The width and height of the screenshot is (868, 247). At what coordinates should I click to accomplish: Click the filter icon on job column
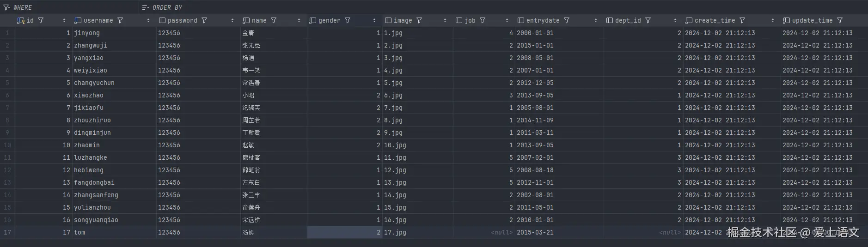coord(483,20)
